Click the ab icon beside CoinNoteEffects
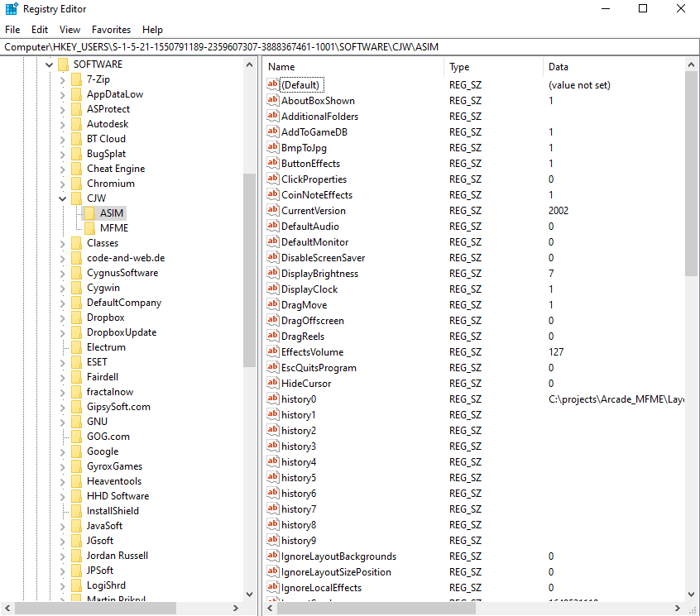 click(x=273, y=194)
